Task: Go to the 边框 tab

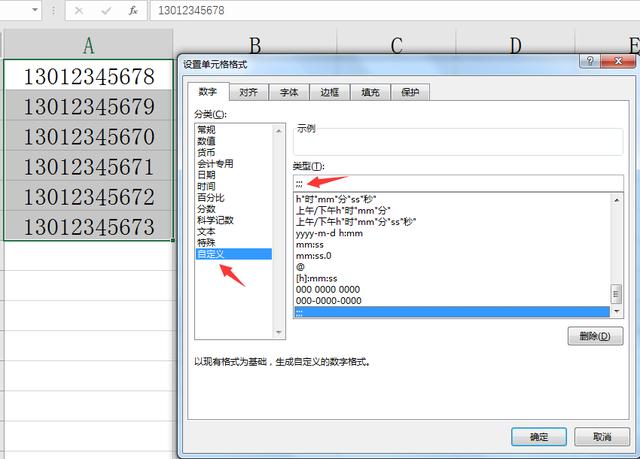Action: [329, 92]
